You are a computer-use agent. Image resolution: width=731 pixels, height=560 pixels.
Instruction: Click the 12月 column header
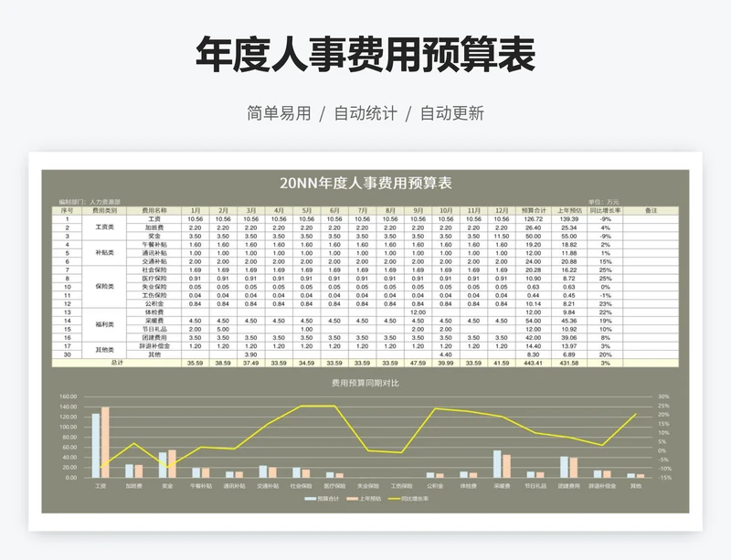click(x=501, y=210)
